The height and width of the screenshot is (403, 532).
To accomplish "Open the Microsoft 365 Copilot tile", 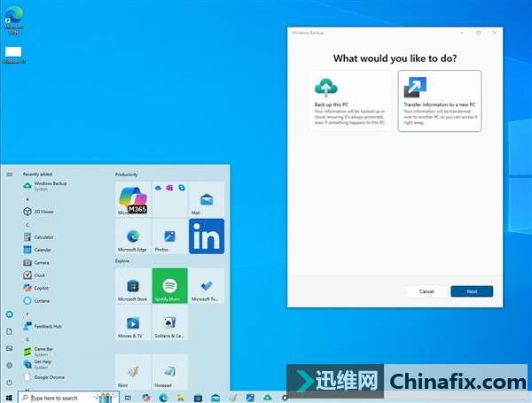I will [x=133, y=199].
